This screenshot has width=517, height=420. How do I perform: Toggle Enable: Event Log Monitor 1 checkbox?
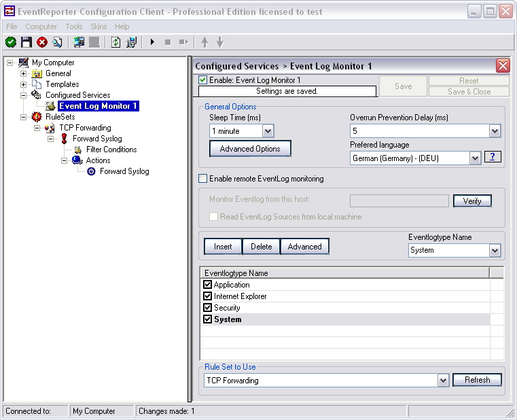[202, 80]
